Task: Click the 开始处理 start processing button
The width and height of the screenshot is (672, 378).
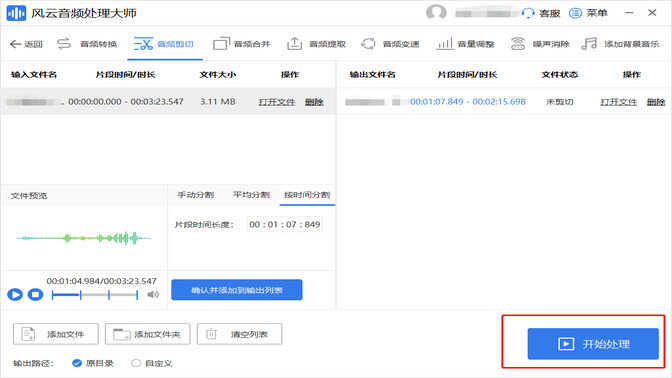Action: coord(593,344)
